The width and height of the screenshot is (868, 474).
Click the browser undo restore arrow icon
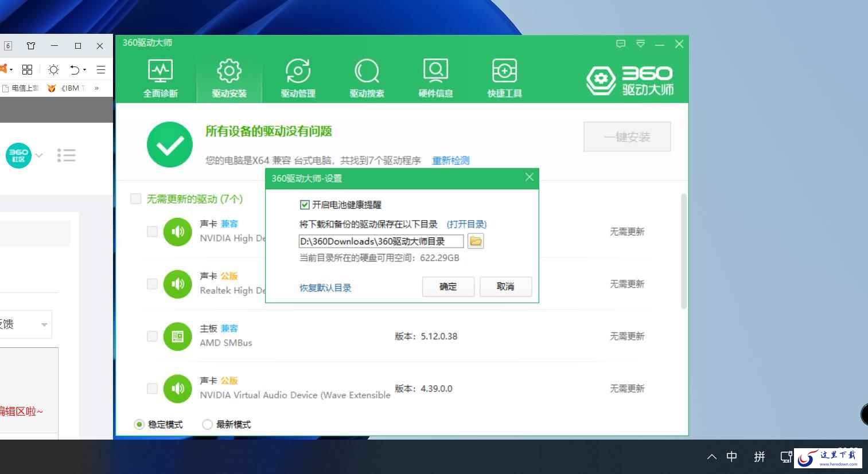point(75,69)
